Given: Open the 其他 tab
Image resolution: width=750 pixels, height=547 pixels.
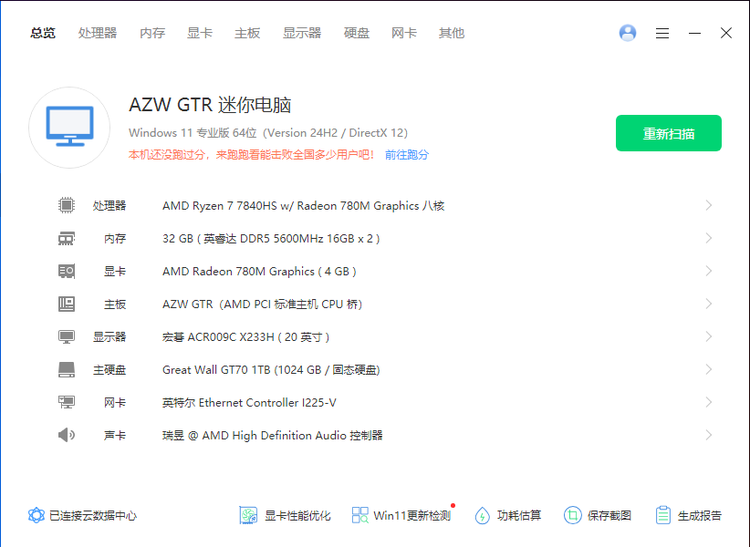Looking at the screenshot, I should point(451,33).
